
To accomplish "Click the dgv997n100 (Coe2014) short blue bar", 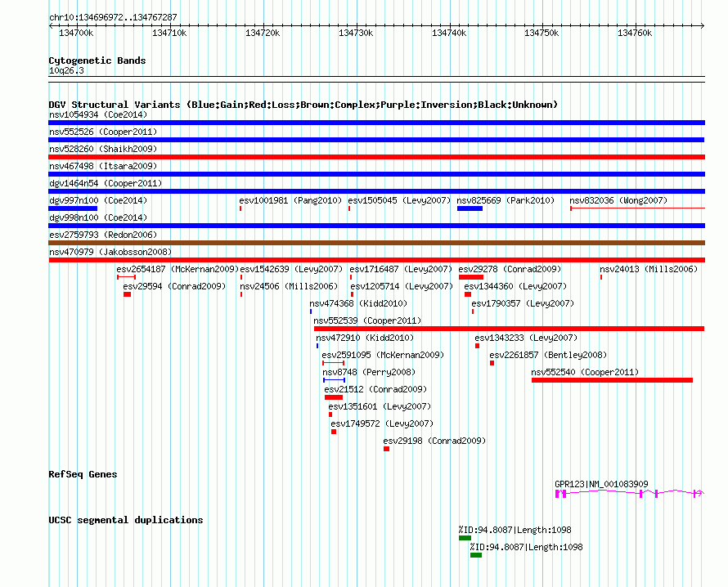I will tap(73, 208).
